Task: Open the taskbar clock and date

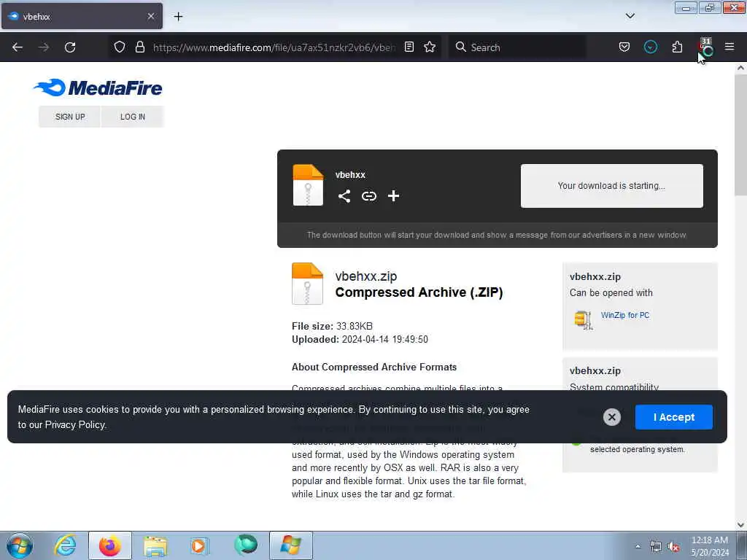Action: point(710,546)
